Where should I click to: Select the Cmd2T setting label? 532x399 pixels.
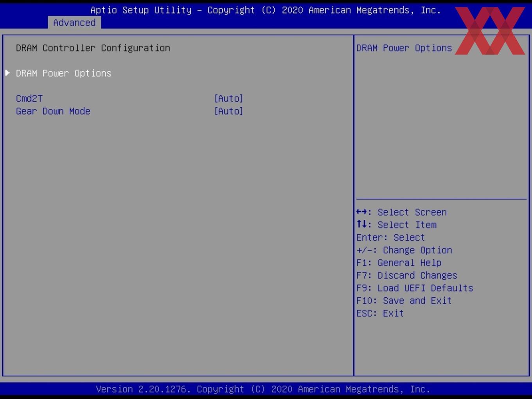pos(29,99)
